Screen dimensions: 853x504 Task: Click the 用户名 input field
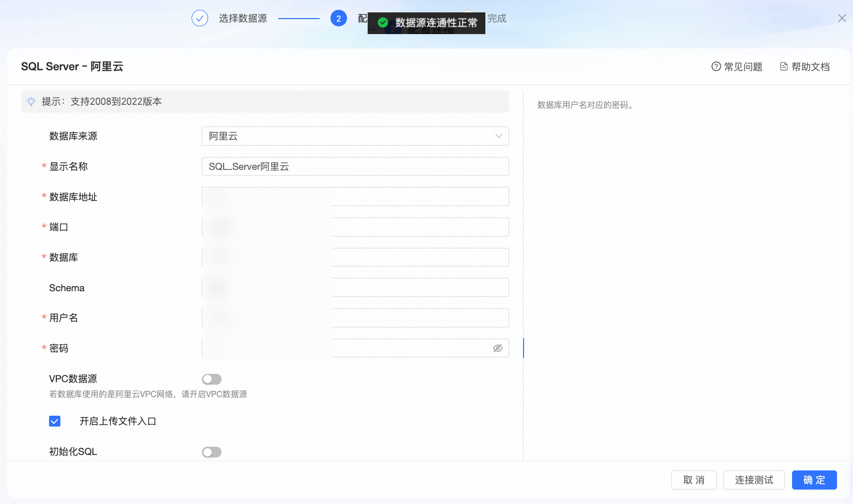pos(355,318)
